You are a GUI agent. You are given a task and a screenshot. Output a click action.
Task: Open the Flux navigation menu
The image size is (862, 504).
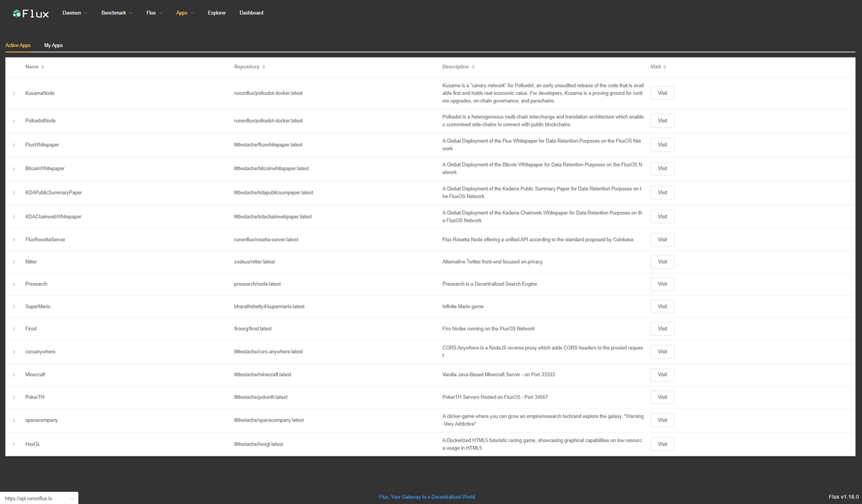pos(154,13)
